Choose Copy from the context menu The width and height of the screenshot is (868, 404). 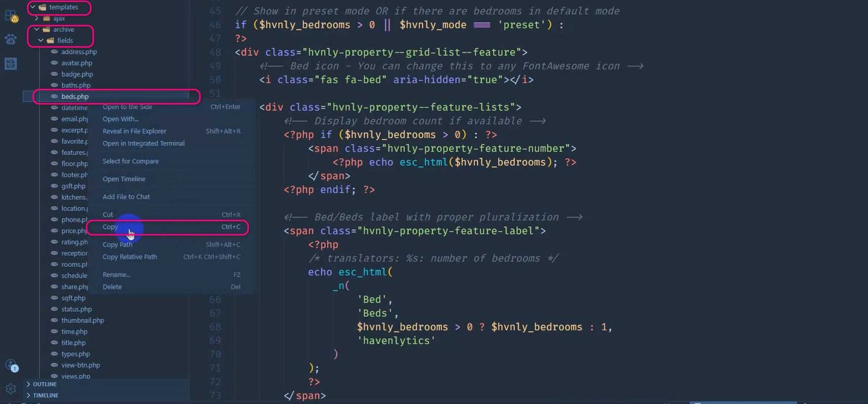click(x=110, y=227)
